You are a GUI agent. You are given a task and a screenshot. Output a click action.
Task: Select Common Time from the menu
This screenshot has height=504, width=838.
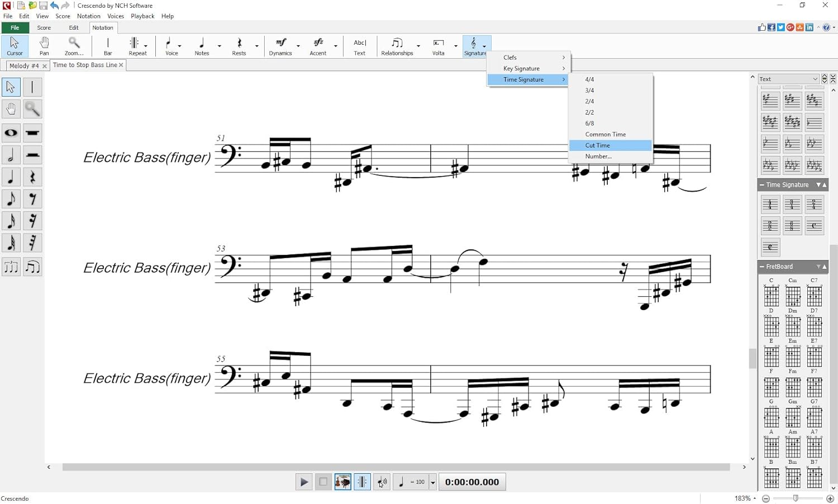pos(605,134)
